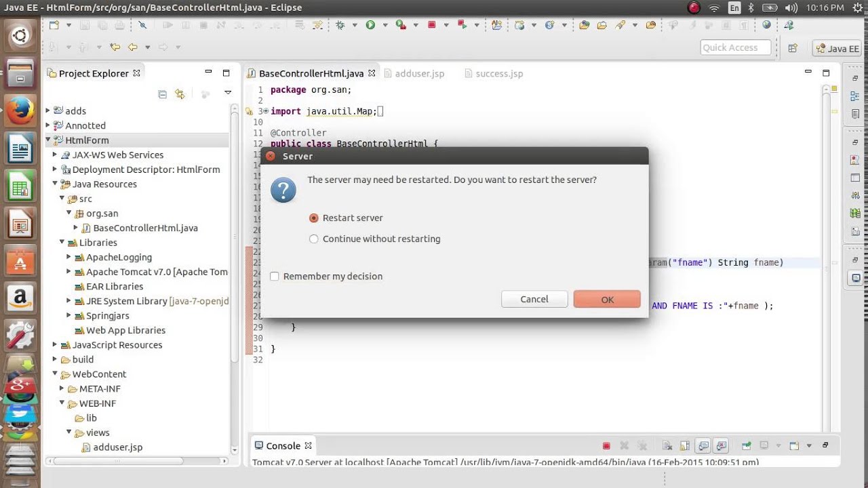Viewport: 868px width, 488px height.
Task: Collapse the Libraries node
Action: point(62,242)
